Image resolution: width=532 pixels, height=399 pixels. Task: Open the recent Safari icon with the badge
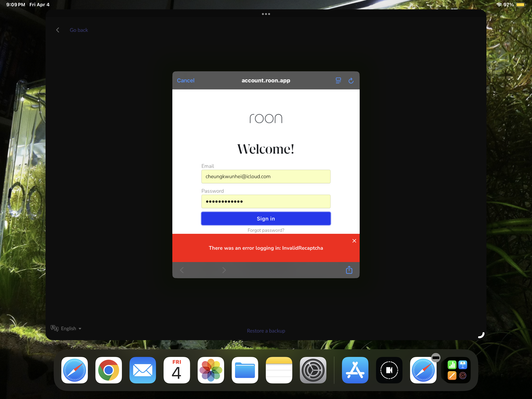click(x=423, y=370)
